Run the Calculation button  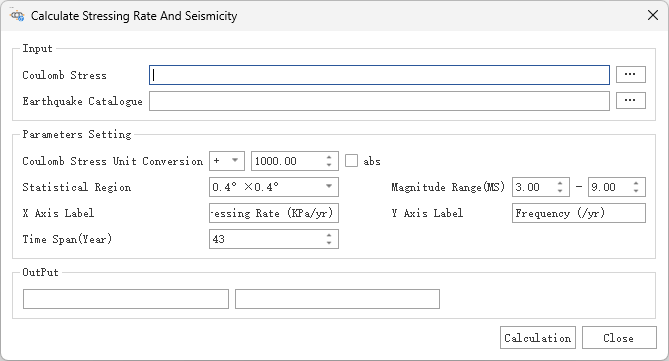tap(538, 338)
